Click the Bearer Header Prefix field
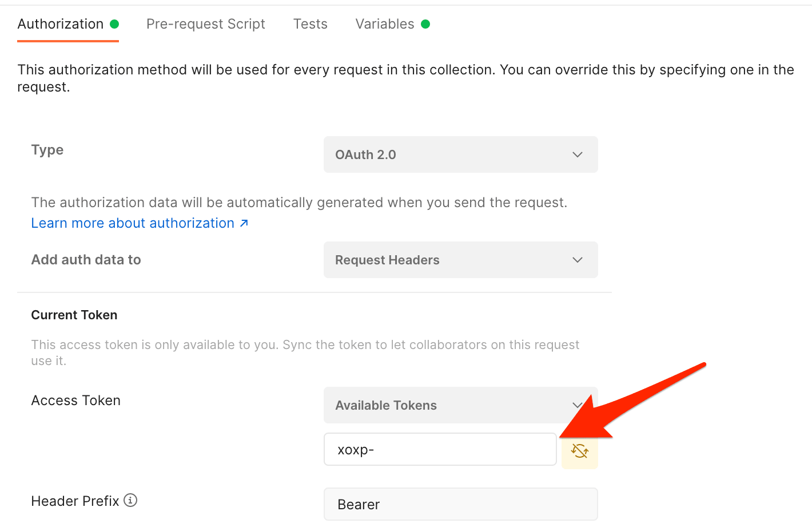The width and height of the screenshot is (812, 531). (x=460, y=504)
